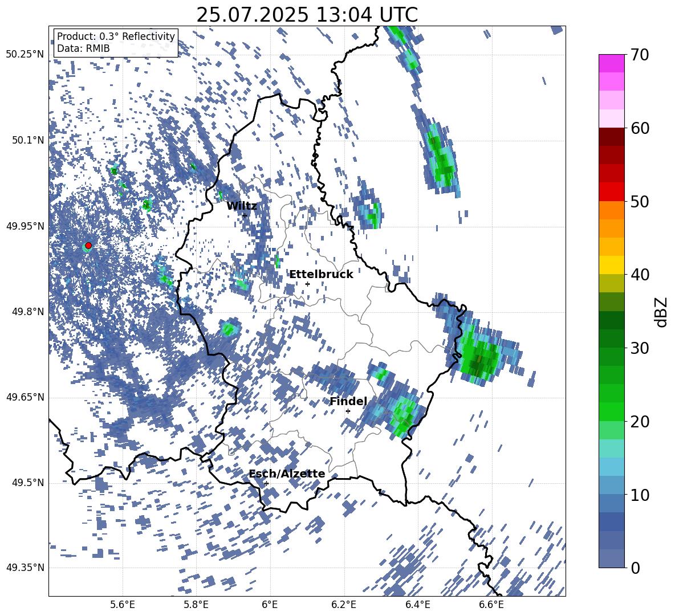Click the Findel cross marker
The width and height of the screenshot is (675, 616).
tap(348, 411)
